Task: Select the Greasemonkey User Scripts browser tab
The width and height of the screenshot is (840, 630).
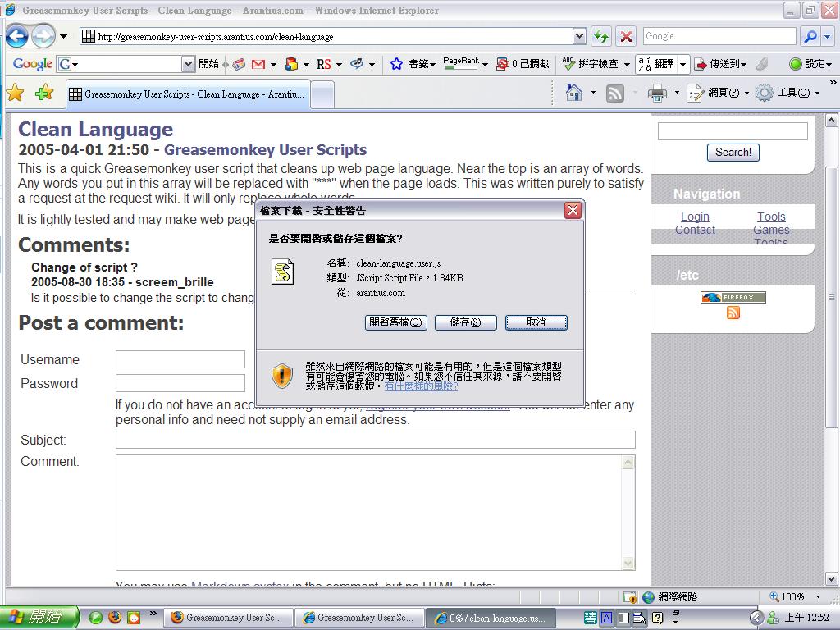Action: pyautogui.click(x=188, y=94)
